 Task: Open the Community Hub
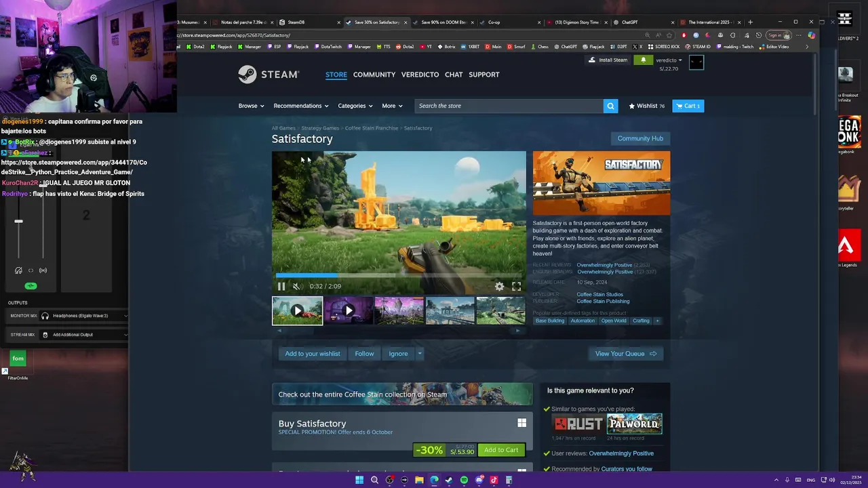coord(640,138)
